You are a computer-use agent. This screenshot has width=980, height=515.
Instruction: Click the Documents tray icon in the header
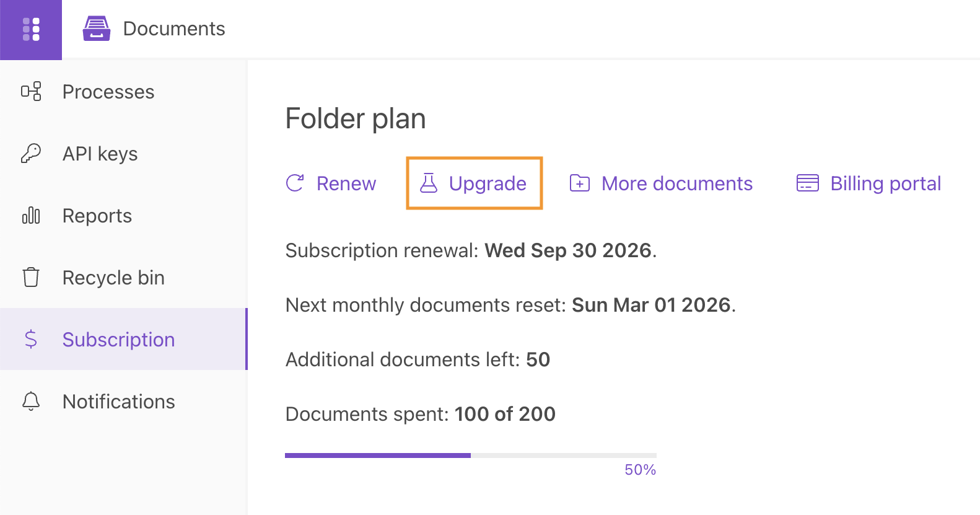pos(96,28)
